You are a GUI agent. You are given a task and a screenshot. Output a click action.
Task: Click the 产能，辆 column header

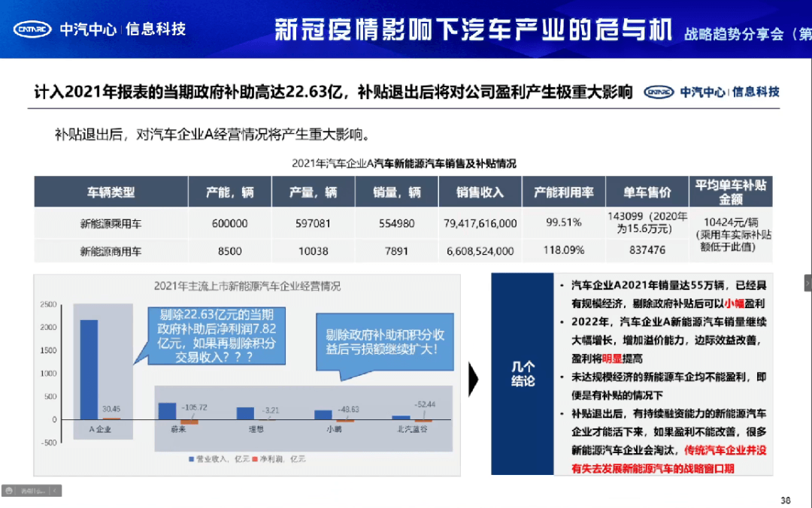coord(230,192)
